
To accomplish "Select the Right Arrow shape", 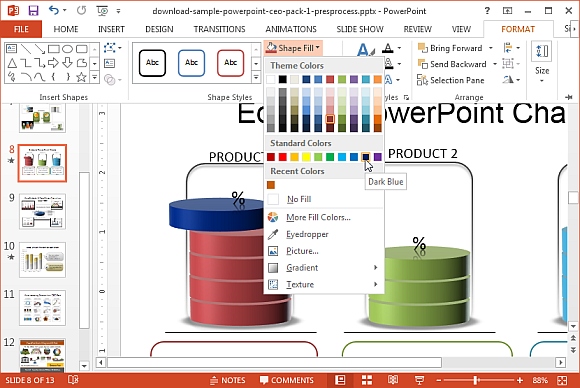I will [x=53, y=63].
